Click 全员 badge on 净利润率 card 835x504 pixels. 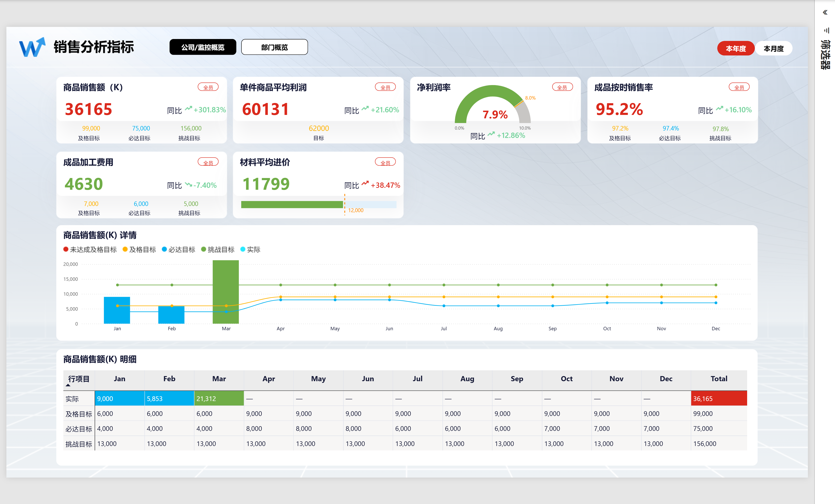[x=562, y=87]
